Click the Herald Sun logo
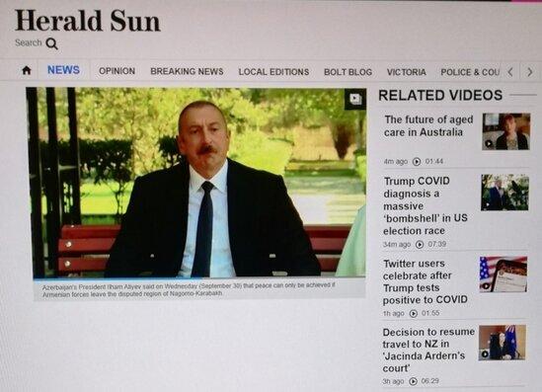 (88, 21)
